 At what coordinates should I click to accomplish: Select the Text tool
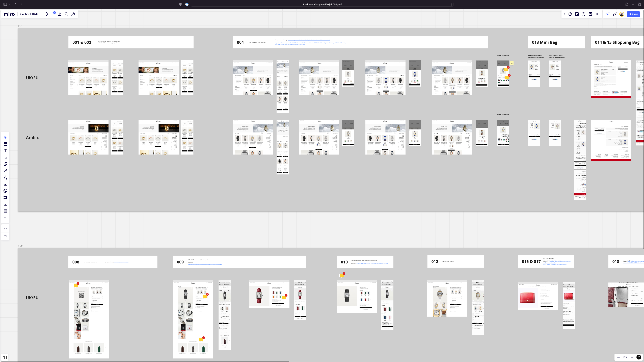[x=5, y=151]
